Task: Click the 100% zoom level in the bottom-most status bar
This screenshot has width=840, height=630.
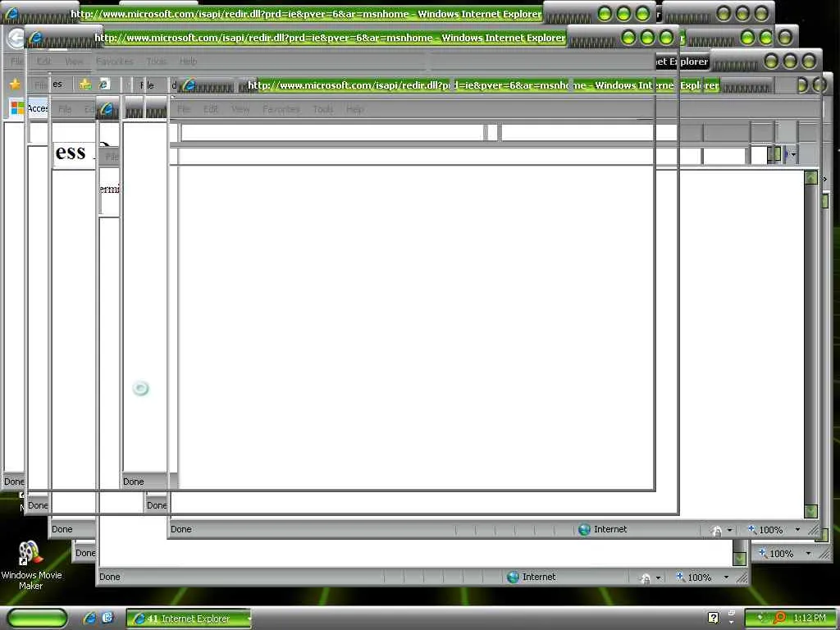Action: point(700,577)
